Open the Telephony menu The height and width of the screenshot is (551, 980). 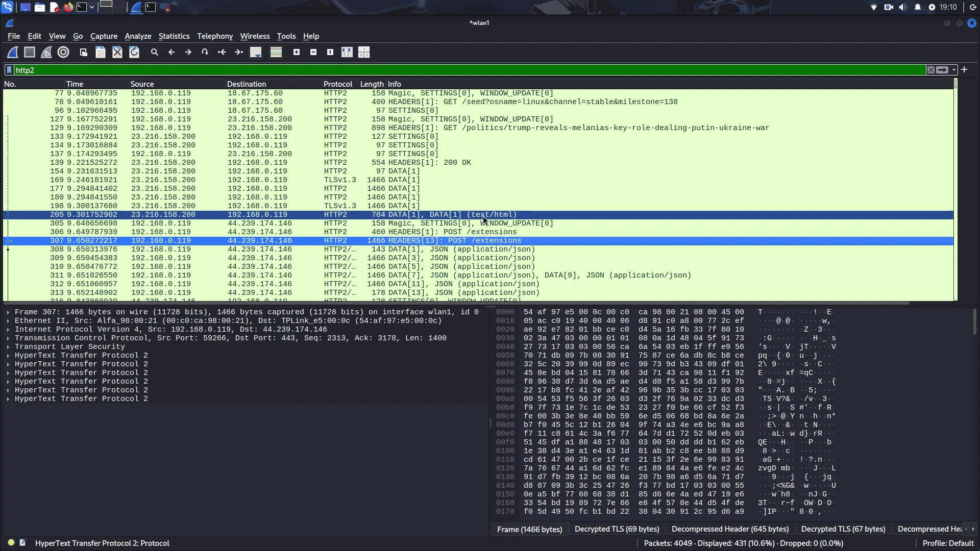(x=215, y=36)
